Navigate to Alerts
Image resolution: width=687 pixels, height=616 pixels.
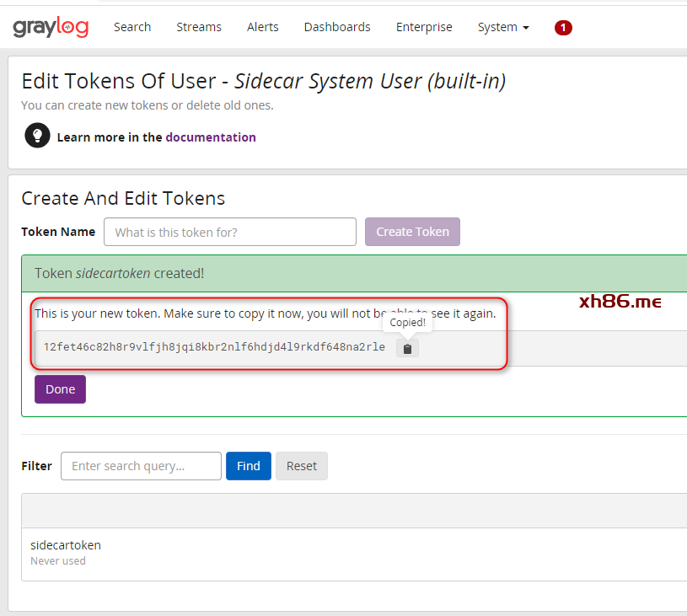pyautogui.click(x=263, y=27)
